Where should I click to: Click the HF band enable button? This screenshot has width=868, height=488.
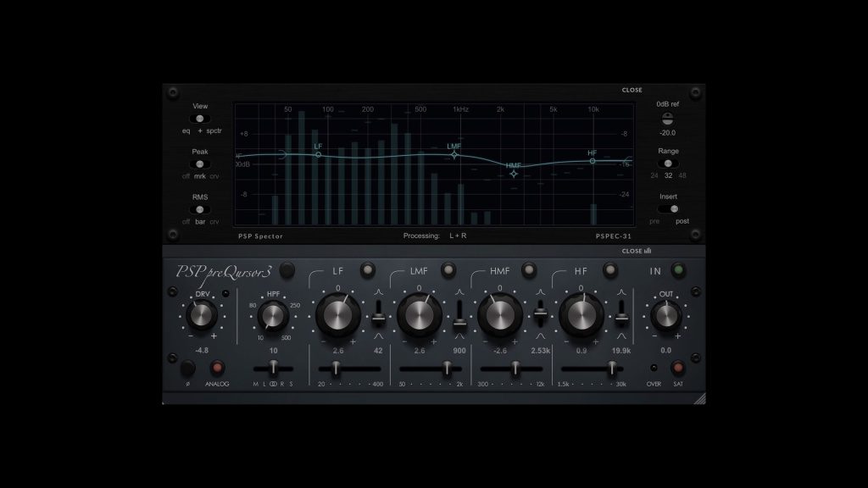610,270
